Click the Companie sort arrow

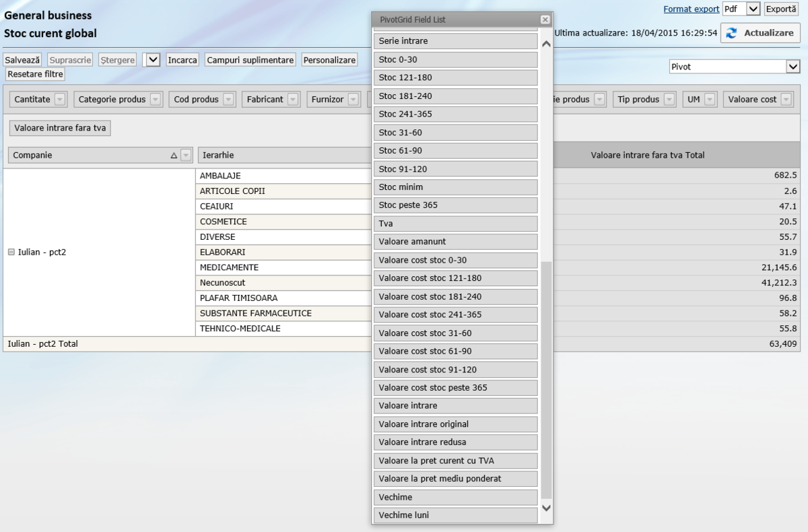click(174, 156)
